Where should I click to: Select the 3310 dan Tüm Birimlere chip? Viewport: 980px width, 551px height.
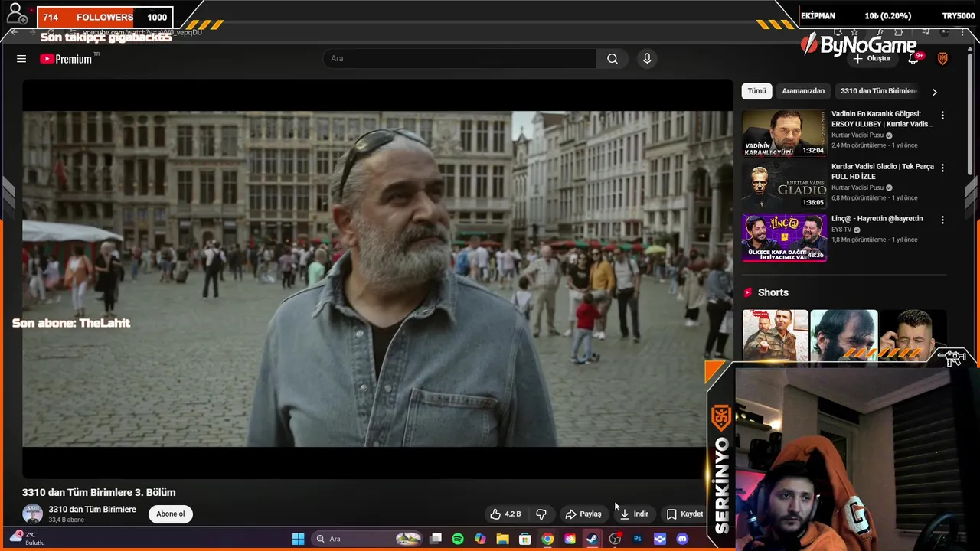pos(878,91)
